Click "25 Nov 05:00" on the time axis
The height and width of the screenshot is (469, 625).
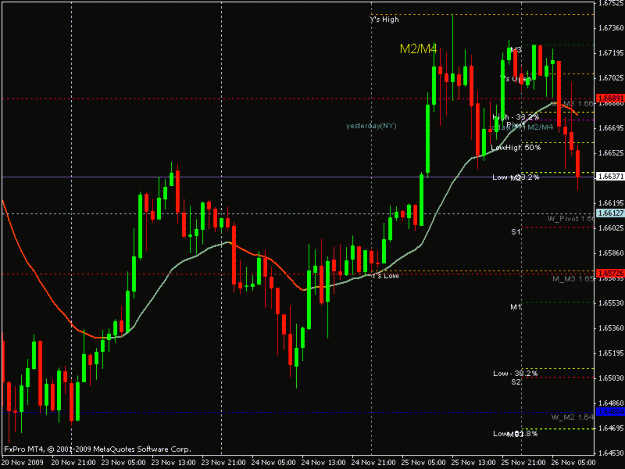pos(423,463)
